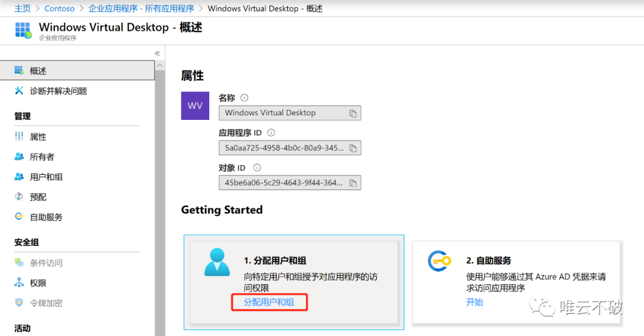
Task: Click the sliders icon beside 属性
Action: (19, 136)
